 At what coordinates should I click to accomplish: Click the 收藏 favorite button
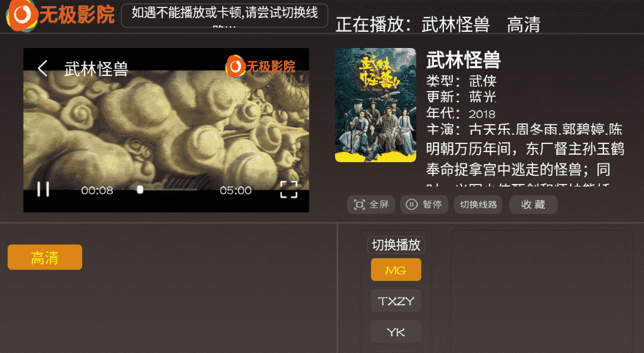tap(533, 205)
